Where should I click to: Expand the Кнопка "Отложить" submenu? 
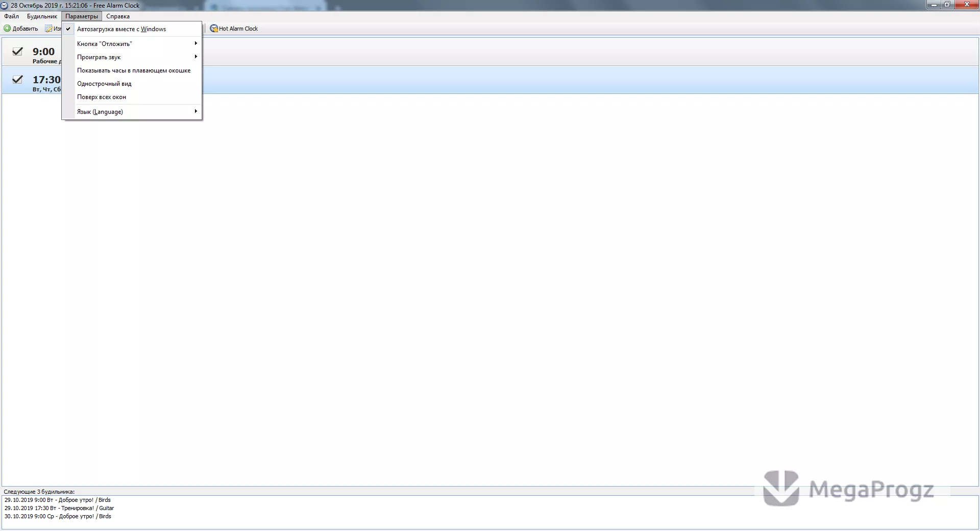(x=132, y=44)
